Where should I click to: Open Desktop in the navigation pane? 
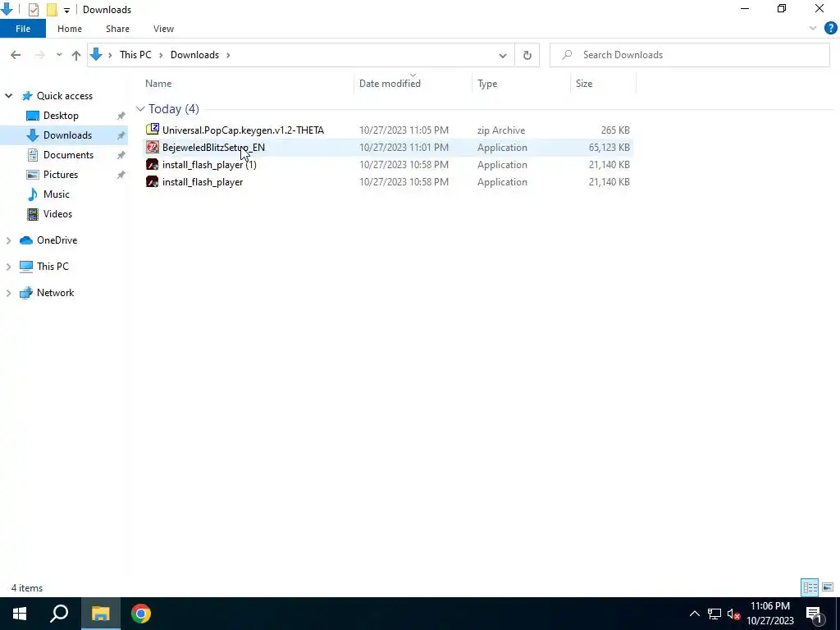pos(61,116)
